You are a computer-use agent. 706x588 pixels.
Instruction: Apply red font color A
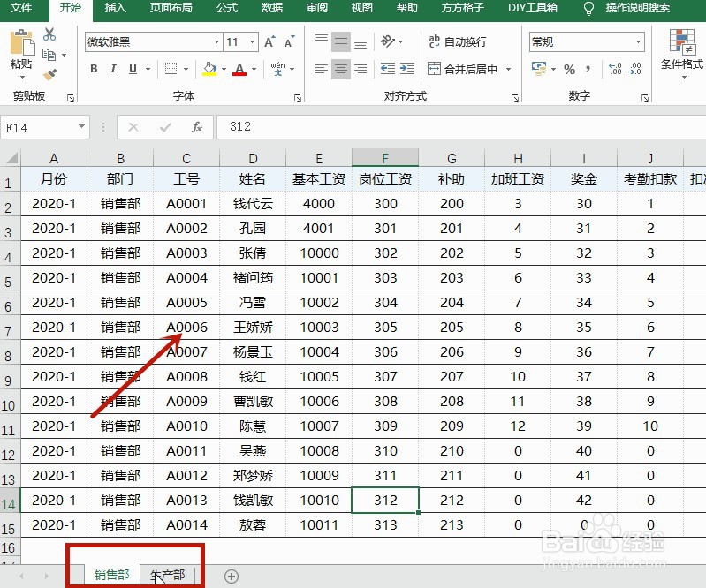tap(239, 69)
